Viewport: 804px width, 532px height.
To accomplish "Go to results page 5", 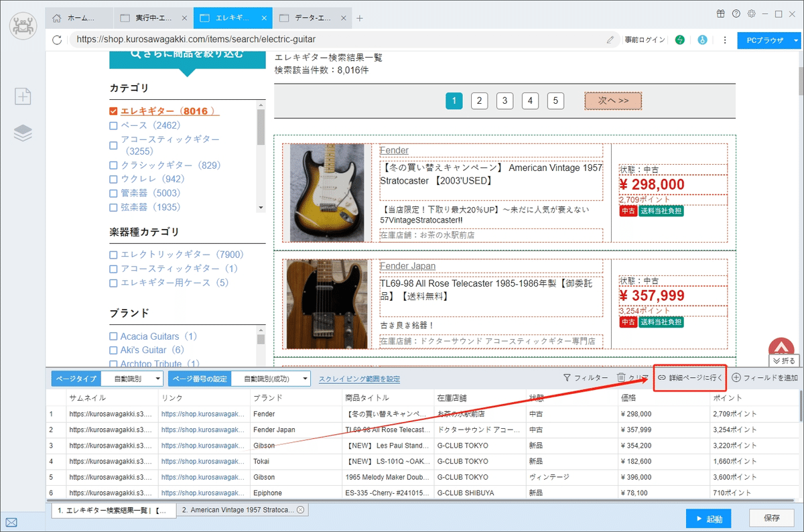I will 555,101.
